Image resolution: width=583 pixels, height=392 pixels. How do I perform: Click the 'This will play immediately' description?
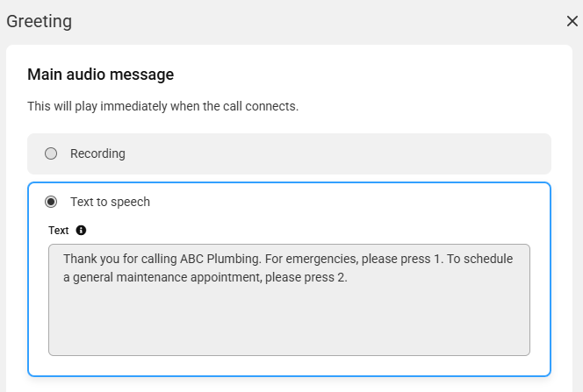(162, 106)
